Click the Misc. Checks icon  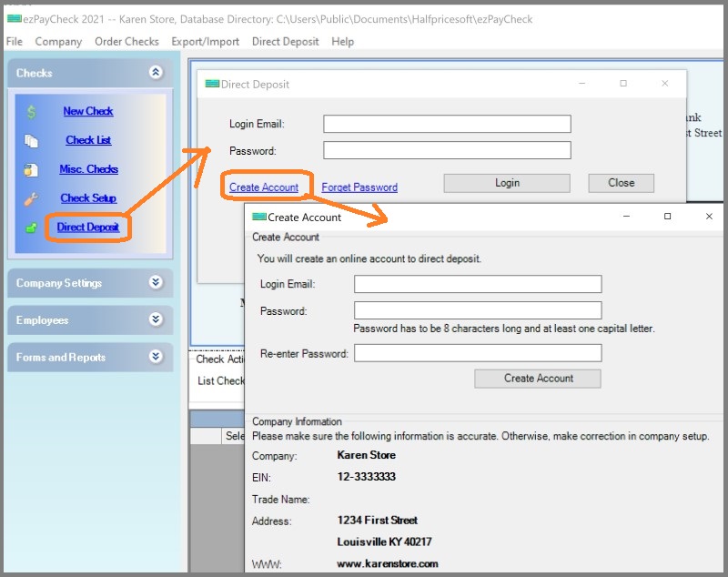pyautogui.click(x=32, y=169)
